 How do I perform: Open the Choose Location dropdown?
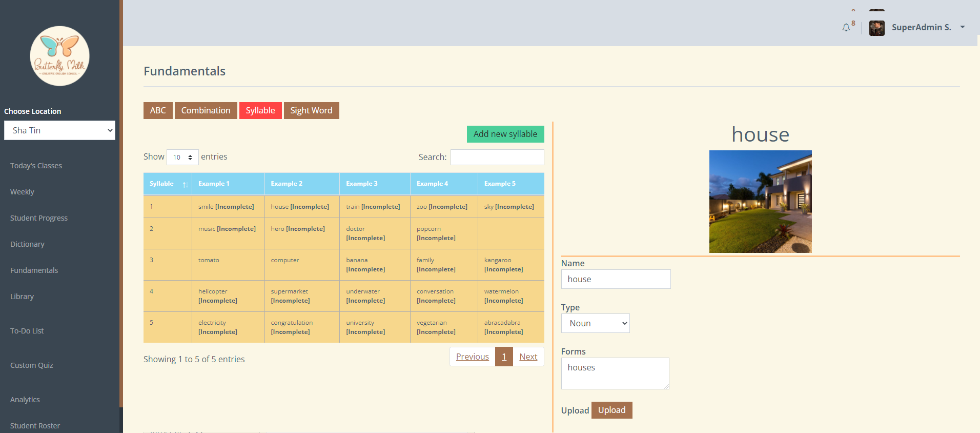tap(59, 130)
